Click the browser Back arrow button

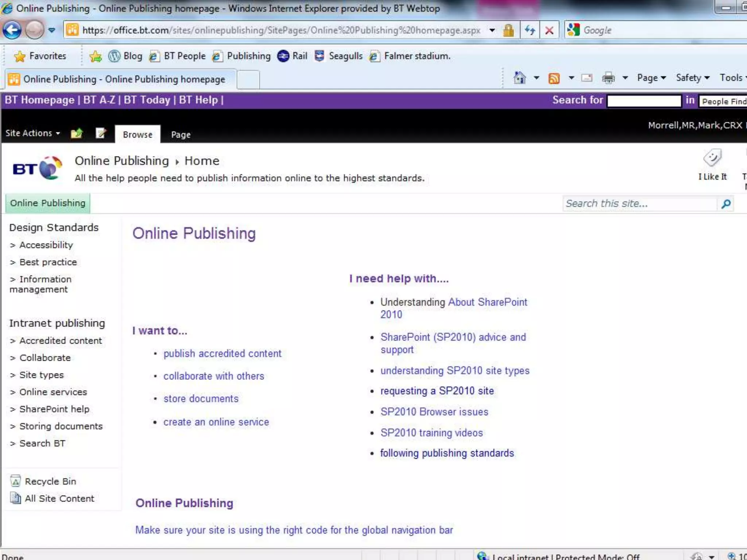pos(12,30)
